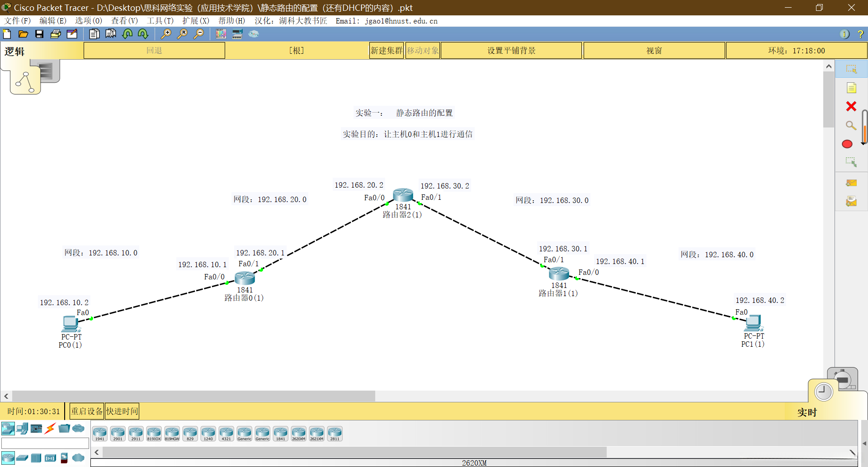Select the Select tool in the right panel
The width and height of the screenshot is (868, 467).
pyautogui.click(x=851, y=69)
